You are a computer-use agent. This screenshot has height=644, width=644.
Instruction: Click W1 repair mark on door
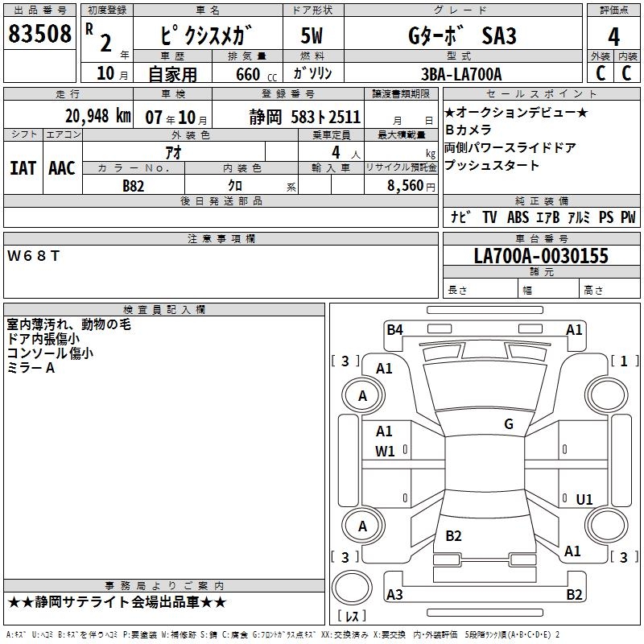coord(385,452)
